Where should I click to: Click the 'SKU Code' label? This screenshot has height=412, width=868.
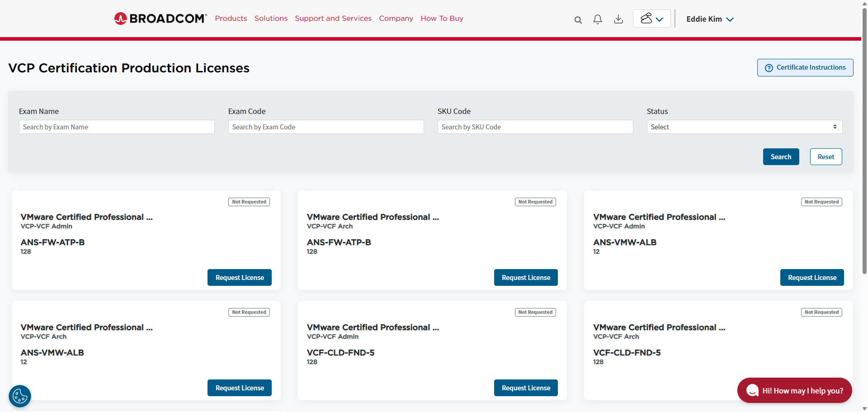click(x=454, y=111)
